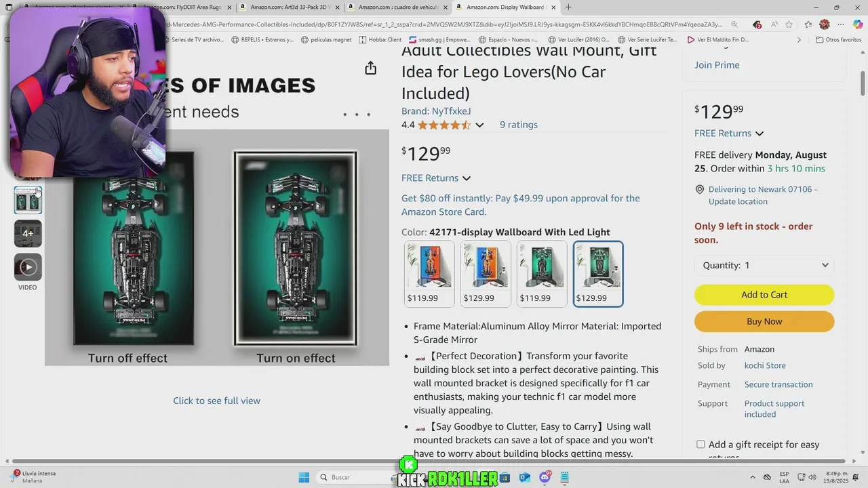Select the selected green $129.99 color option
868x488 pixels.
tap(598, 274)
